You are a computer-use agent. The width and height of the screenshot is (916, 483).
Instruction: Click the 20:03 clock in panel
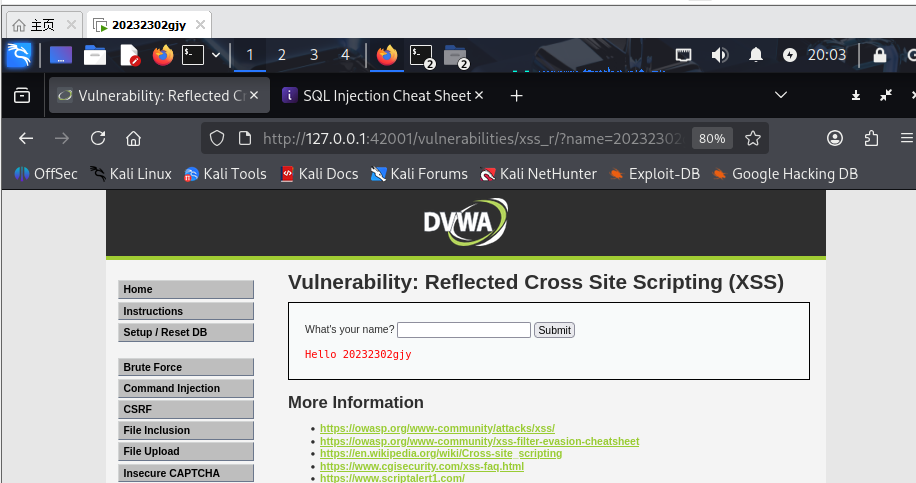coord(827,55)
